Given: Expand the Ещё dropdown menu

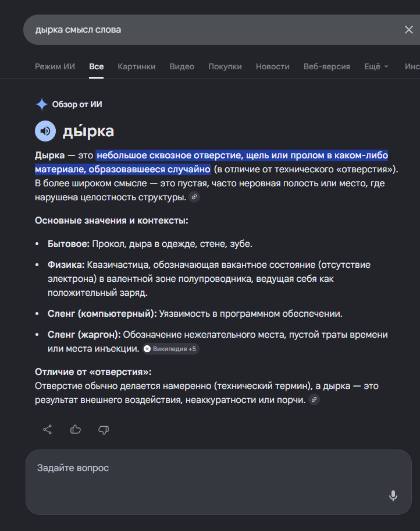Looking at the screenshot, I should click(x=376, y=66).
